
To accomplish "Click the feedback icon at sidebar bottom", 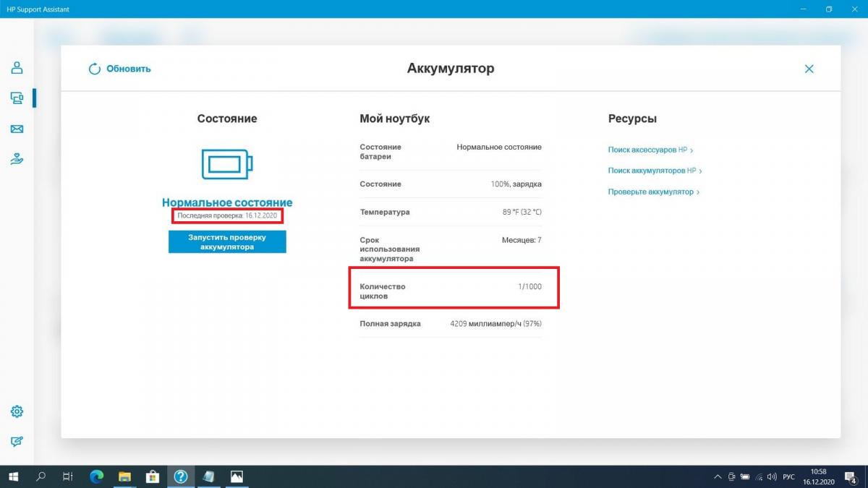I will 17,442.
